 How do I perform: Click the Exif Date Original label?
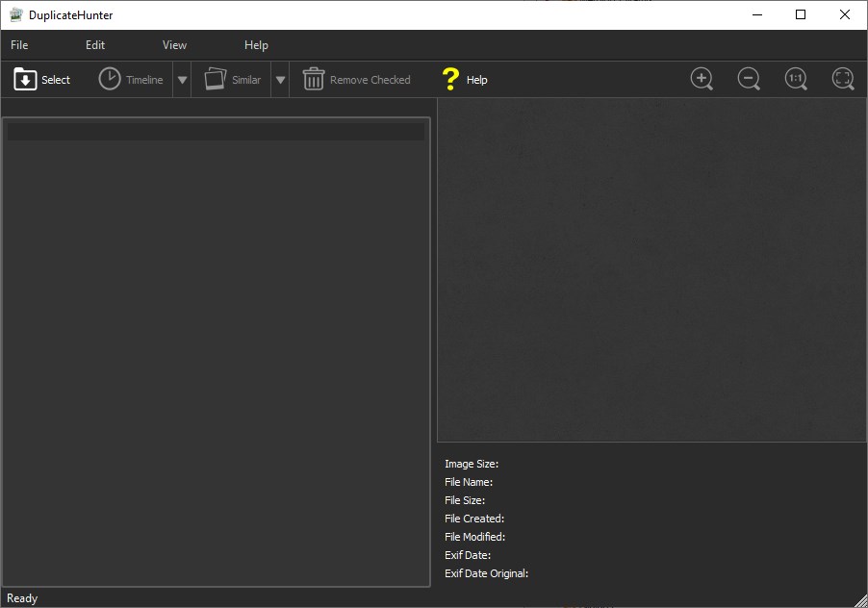click(x=487, y=573)
